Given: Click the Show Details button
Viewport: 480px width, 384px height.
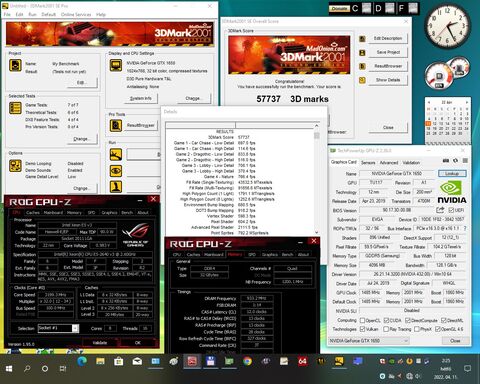Looking at the screenshot, I should 388,80.
